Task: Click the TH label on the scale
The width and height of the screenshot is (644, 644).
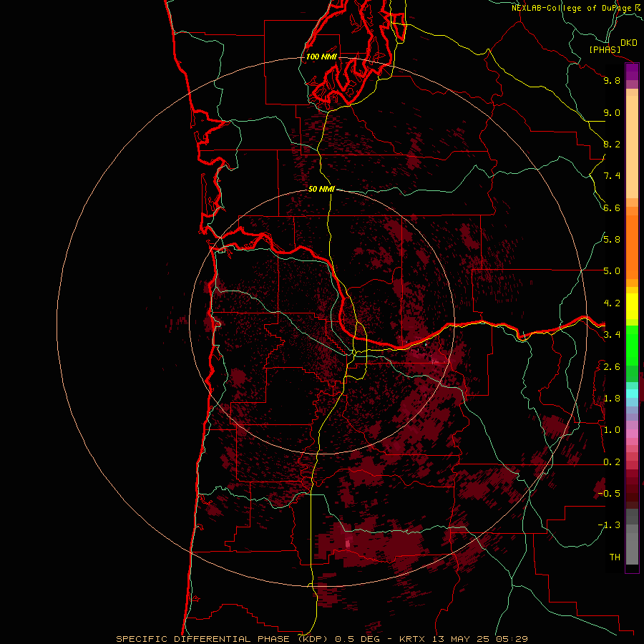Action: 615,557
